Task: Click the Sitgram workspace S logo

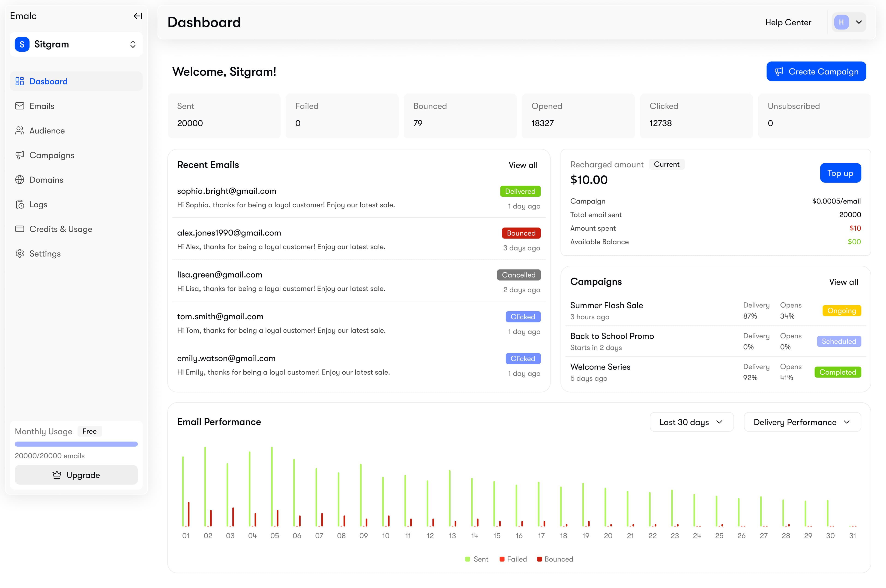Action: (22, 44)
